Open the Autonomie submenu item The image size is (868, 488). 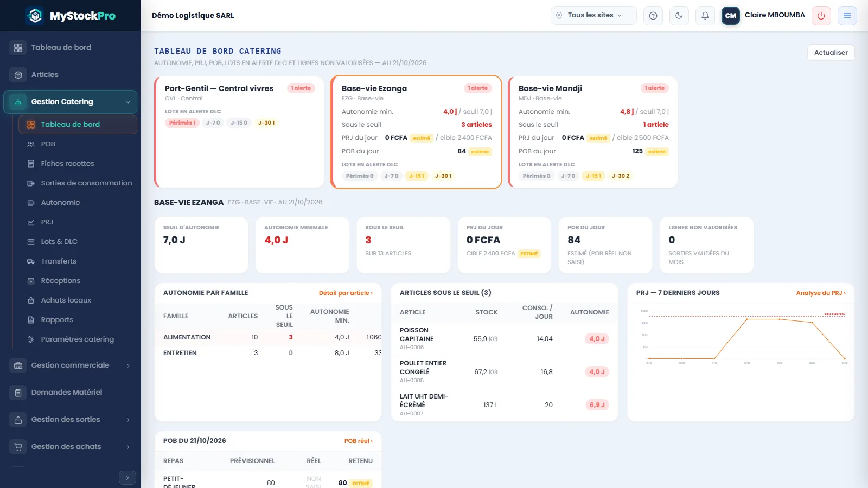[x=78, y=203]
